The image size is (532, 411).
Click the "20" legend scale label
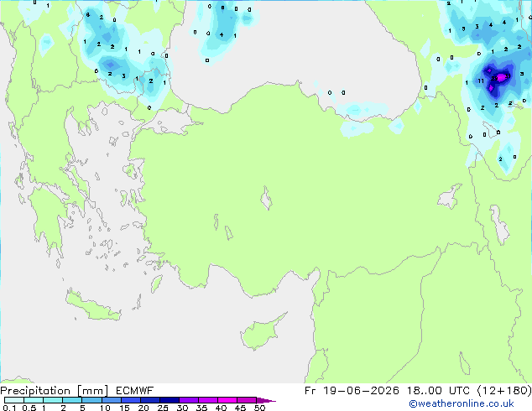point(143,408)
